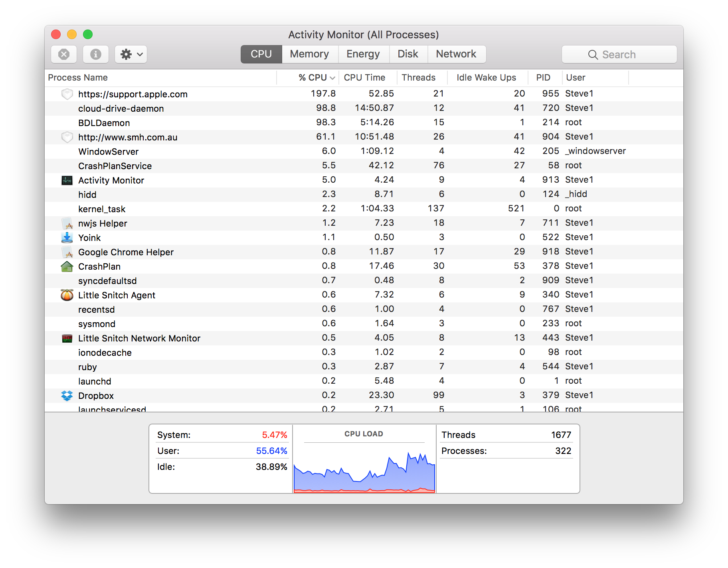Click the _windowserver user cell
Image resolution: width=728 pixels, height=568 pixels.
pyautogui.click(x=595, y=151)
